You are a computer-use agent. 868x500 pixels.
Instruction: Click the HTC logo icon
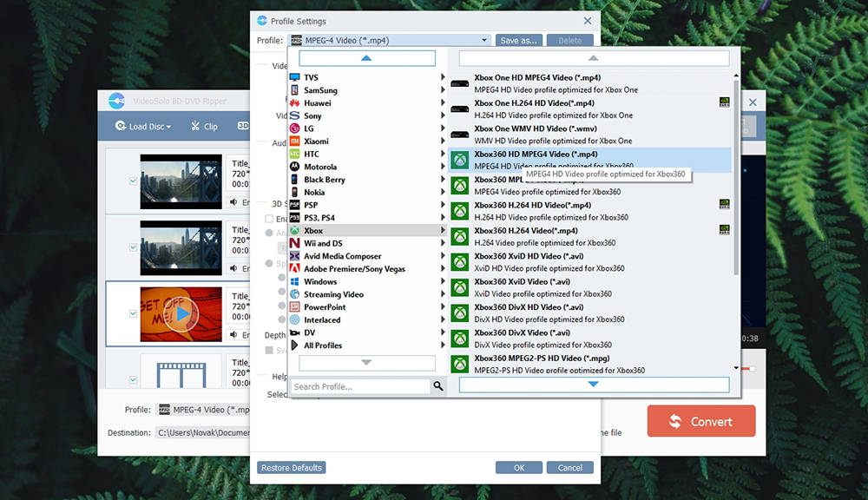pyautogui.click(x=294, y=154)
